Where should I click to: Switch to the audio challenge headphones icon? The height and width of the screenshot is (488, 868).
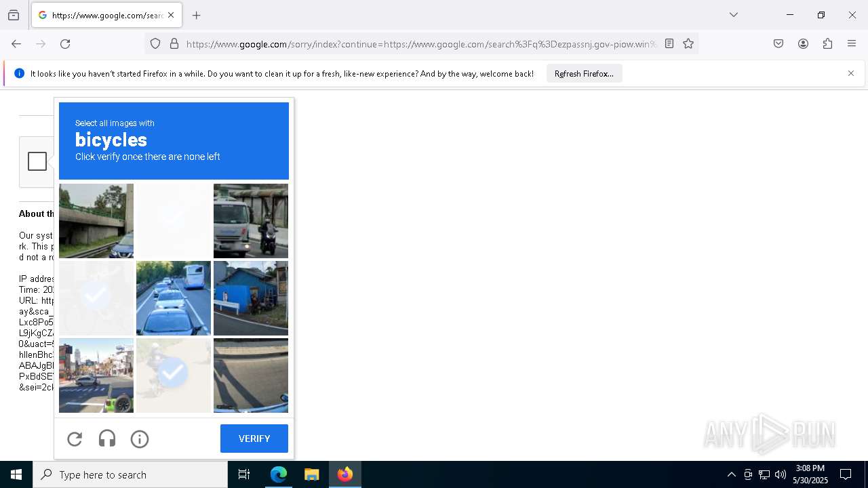click(x=107, y=439)
